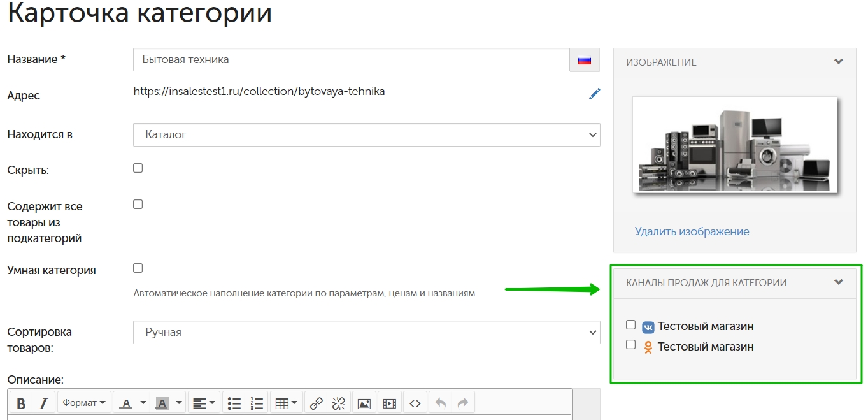Click the category URL address text
This screenshot has width=868, height=420.
[x=259, y=91]
